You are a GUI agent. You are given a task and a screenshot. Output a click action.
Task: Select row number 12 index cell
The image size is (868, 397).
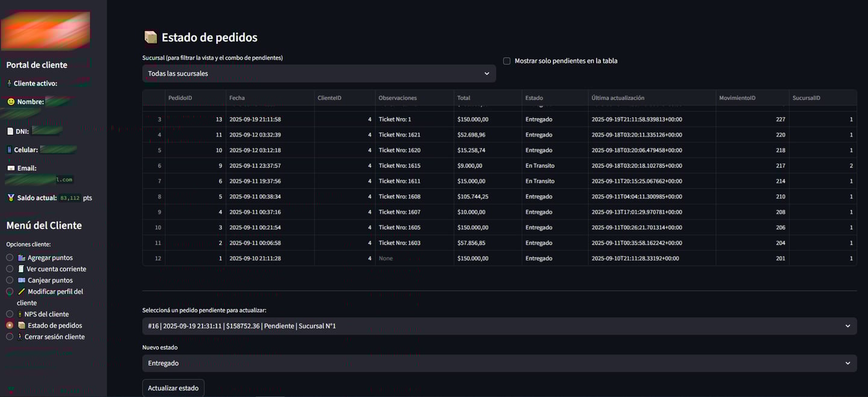154,258
